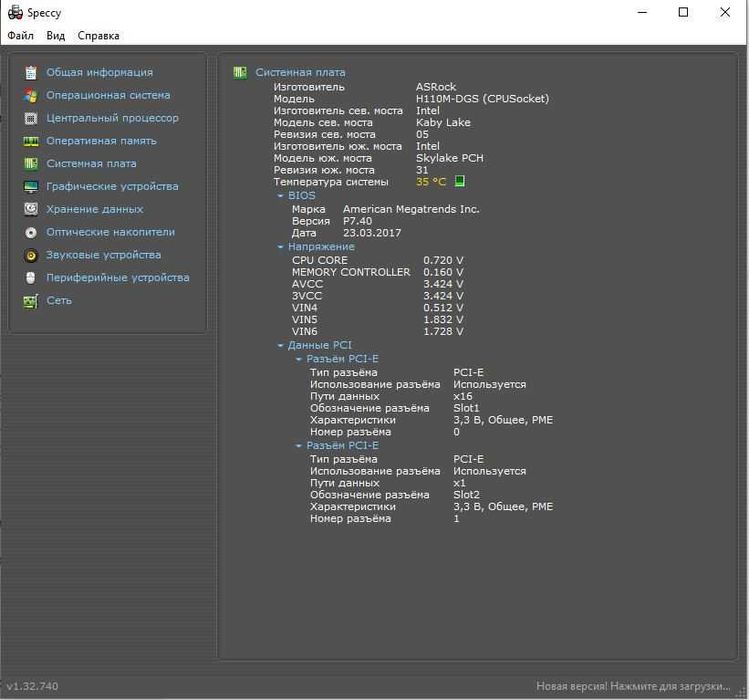This screenshot has width=749, height=700.
Task: Click the Оптические накопители disc icon
Action: coord(31,232)
